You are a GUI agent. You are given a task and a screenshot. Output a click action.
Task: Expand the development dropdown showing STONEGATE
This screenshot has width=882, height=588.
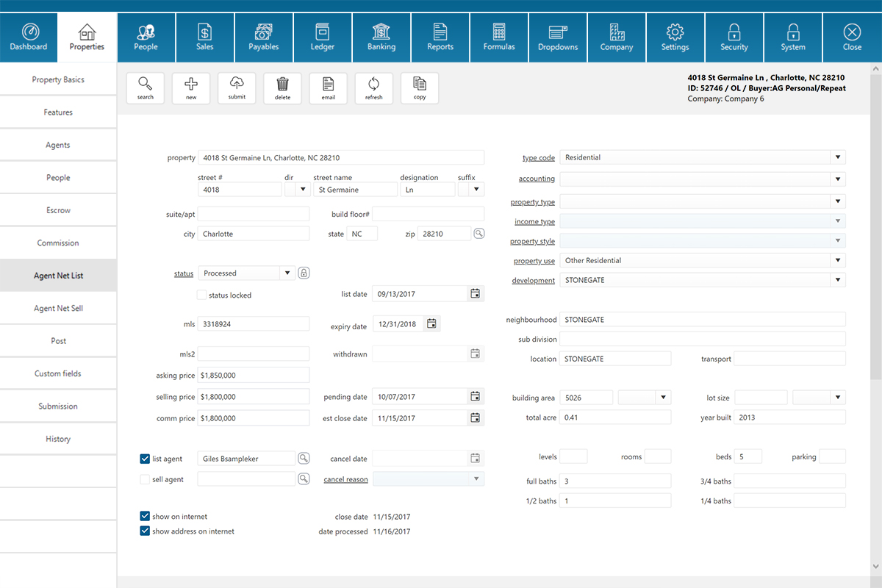point(837,280)
